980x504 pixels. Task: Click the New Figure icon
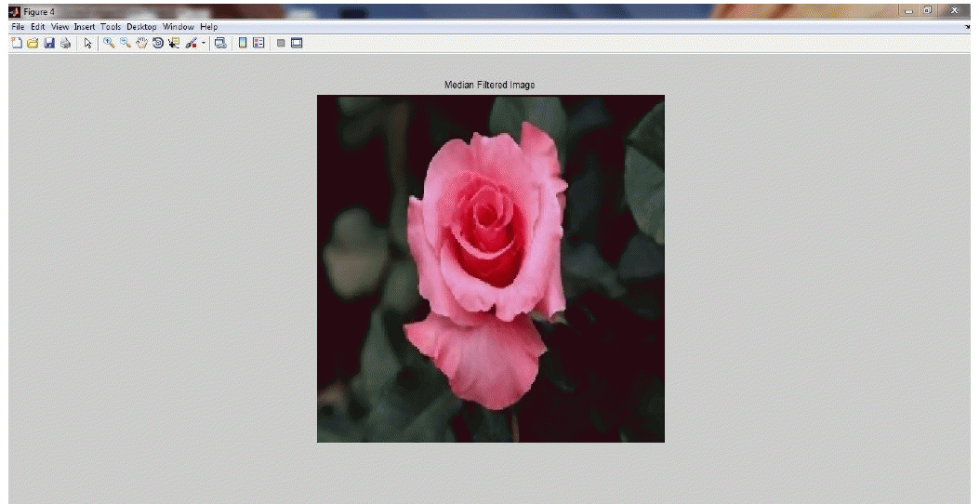tap(17, 43)
